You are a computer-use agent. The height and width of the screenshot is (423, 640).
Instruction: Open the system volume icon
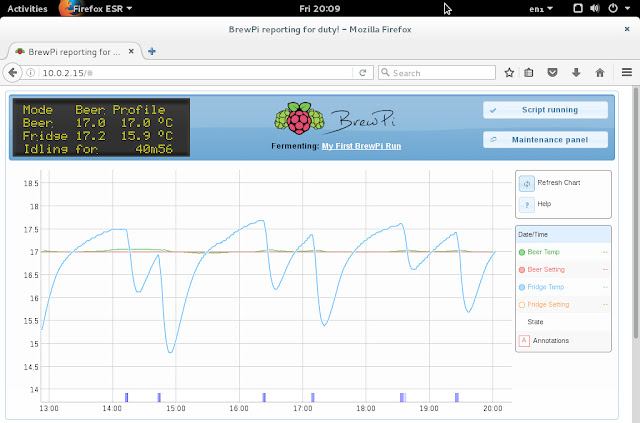pos(595,8)
